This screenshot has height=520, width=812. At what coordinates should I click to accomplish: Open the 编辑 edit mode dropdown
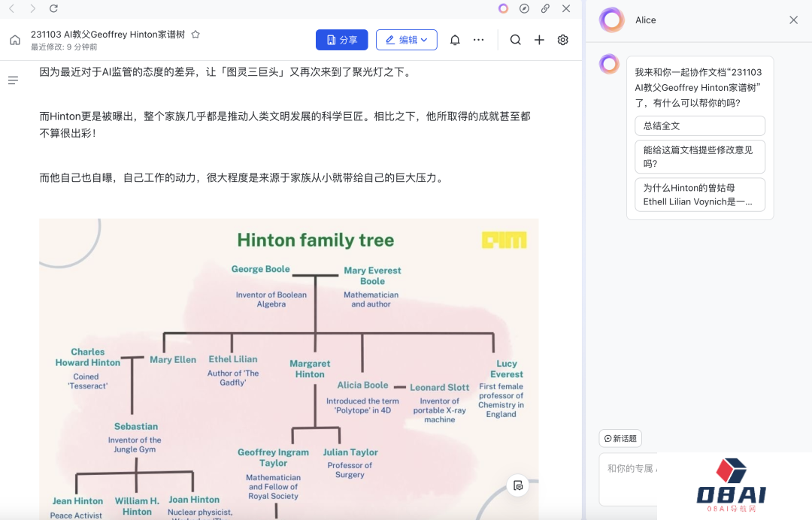pyautogui.click(x=406, y=40)
